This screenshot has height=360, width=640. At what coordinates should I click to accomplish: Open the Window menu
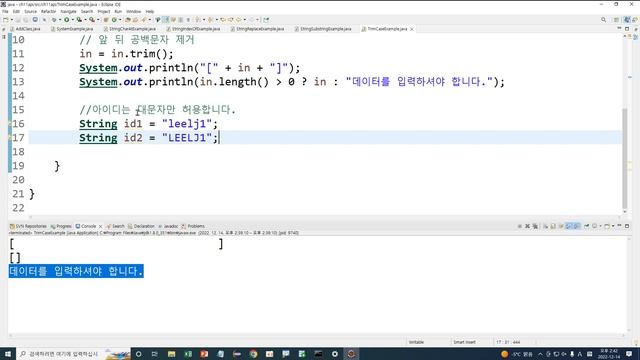133,11
